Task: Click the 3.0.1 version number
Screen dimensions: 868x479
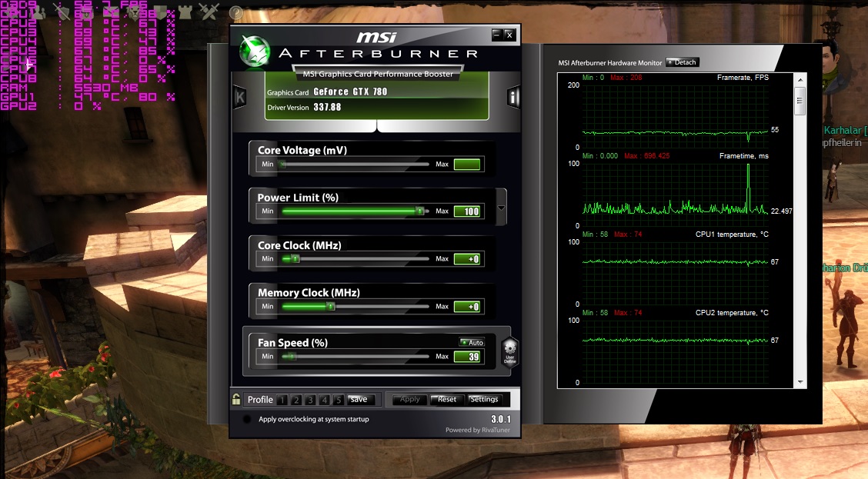Action: (500, 419)
